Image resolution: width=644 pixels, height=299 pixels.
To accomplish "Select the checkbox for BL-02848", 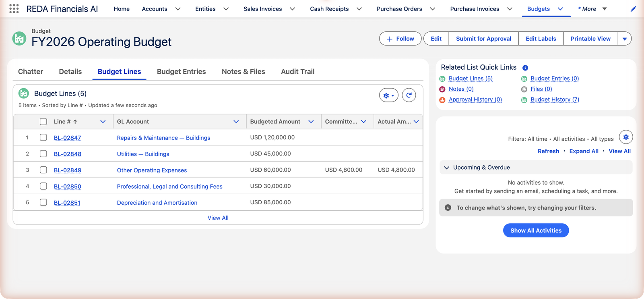I will pyautogui.click(x=43, y=154).
